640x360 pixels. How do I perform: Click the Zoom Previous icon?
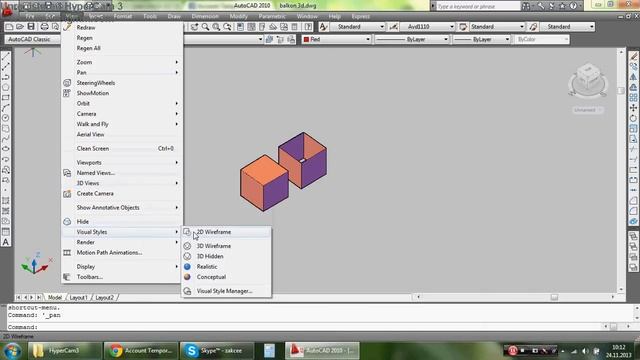pyautogui.click(x=227, y=27)
